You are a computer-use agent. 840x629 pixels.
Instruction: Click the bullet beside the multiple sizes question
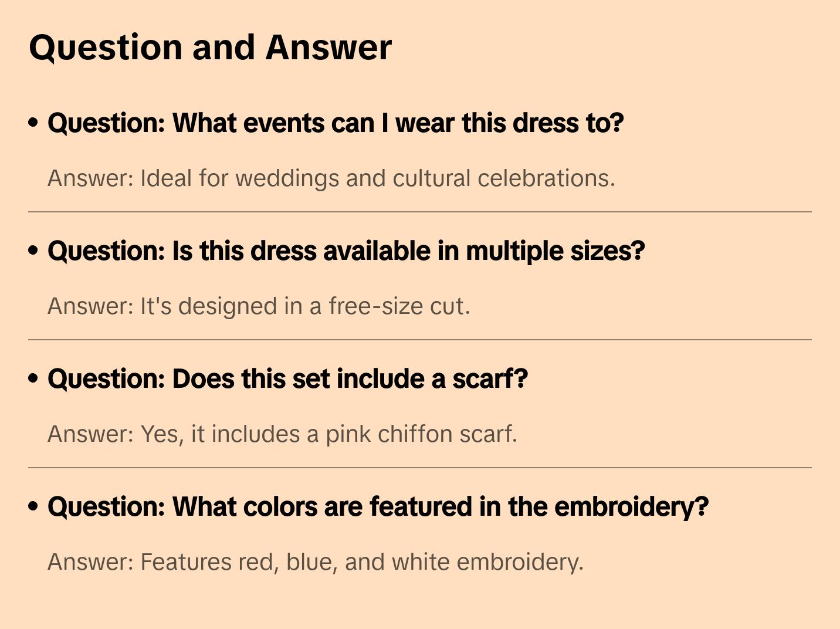33,251
